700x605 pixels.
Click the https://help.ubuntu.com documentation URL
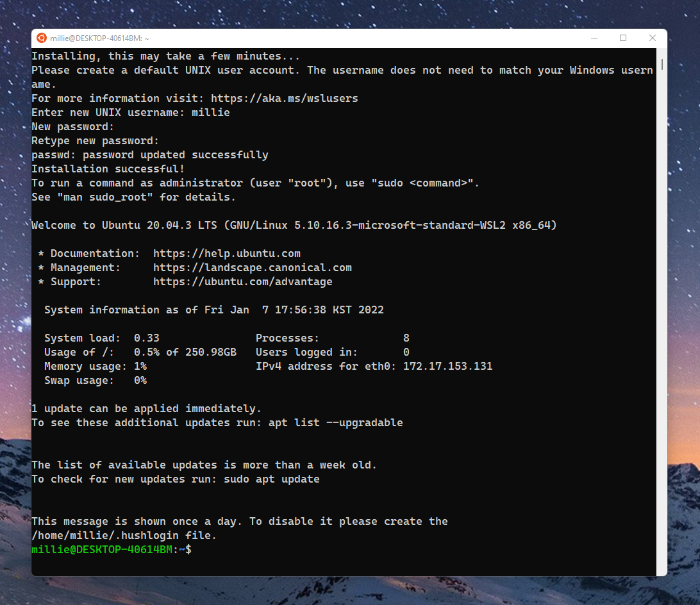pos(227,254)
